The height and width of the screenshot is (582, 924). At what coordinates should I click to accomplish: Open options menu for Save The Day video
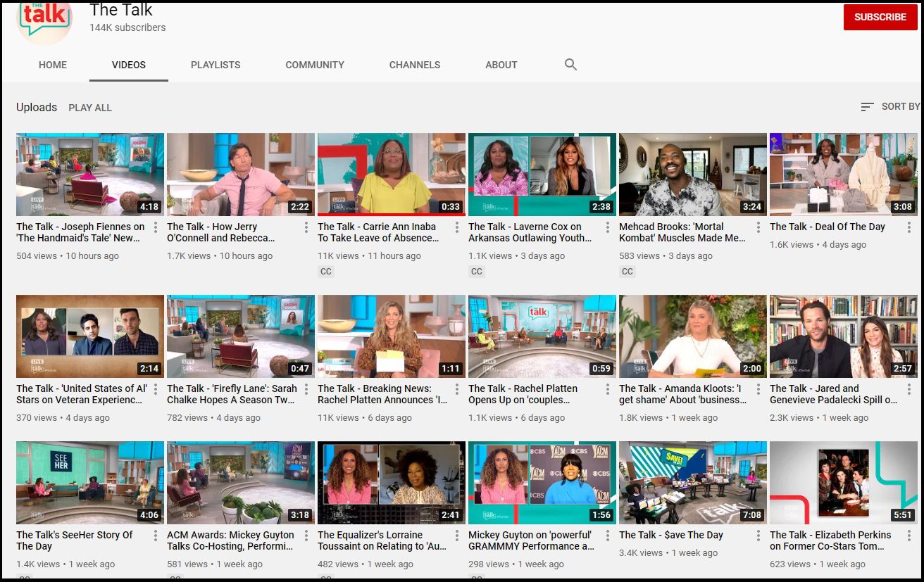point(758,536)
